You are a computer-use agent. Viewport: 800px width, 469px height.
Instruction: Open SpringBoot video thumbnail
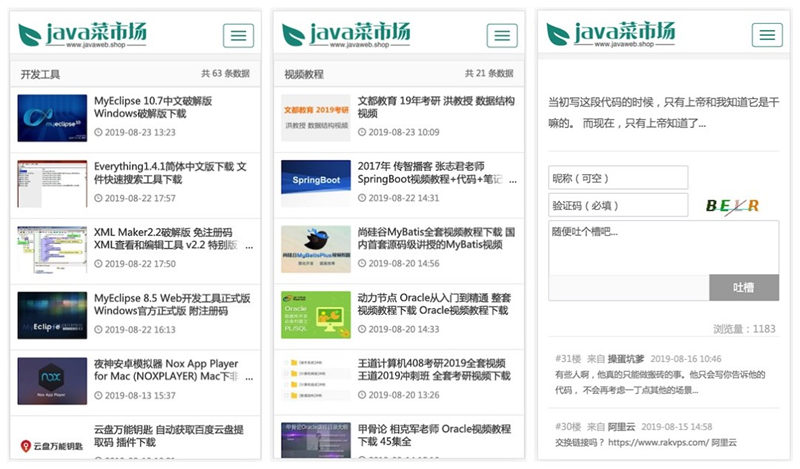point(316,184)
